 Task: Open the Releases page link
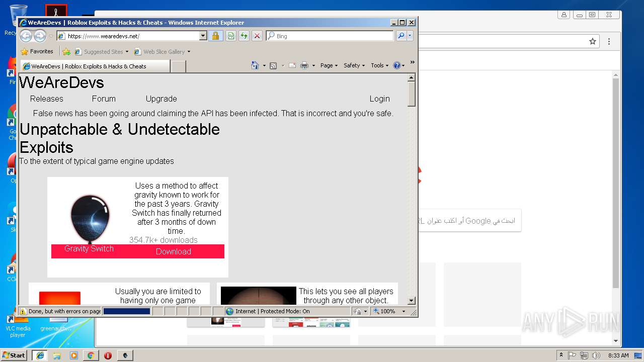[x=47, y=99]
